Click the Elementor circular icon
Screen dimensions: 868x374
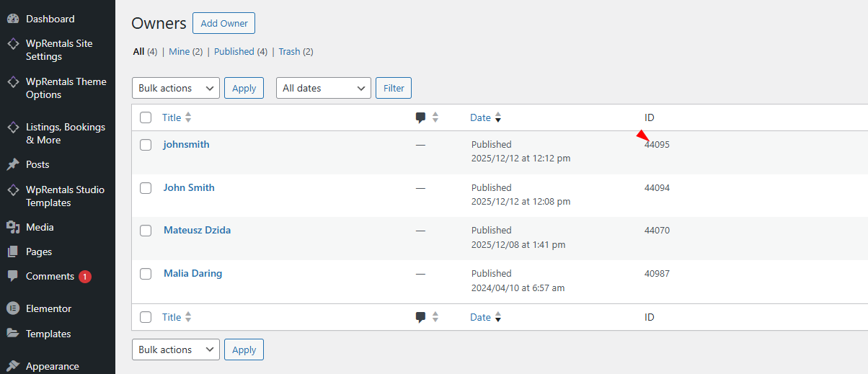12,308
